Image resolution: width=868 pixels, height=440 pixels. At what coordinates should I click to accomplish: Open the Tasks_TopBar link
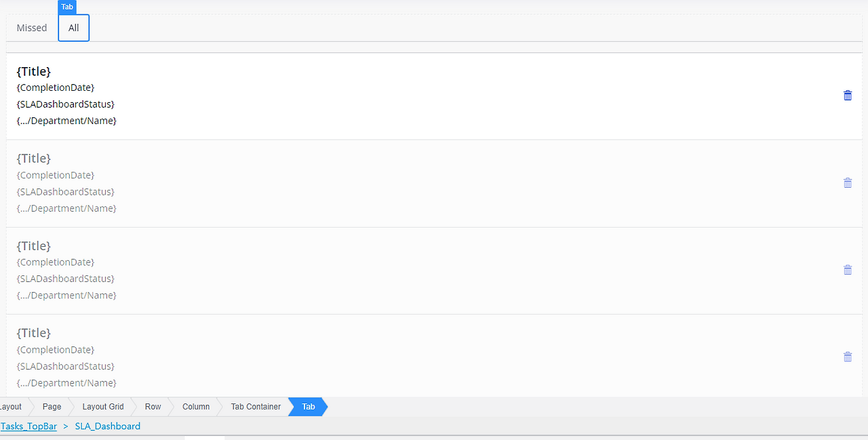tap(28, 426)
